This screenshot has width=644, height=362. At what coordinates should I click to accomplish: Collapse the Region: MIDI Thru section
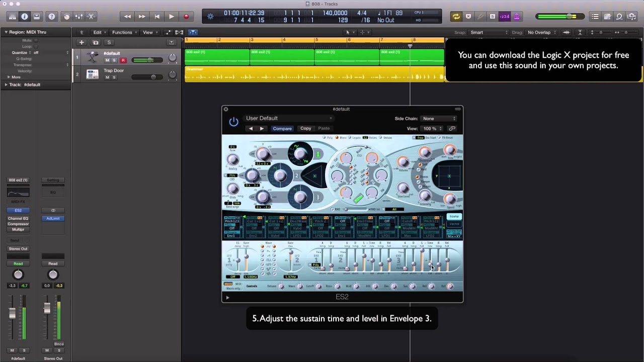coord(6,32)
